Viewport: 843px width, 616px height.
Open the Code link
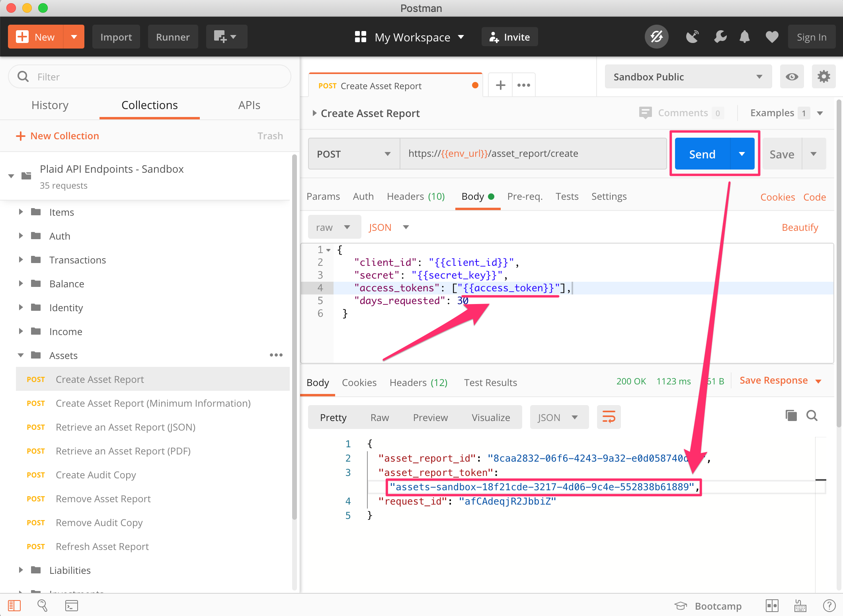(x=814, y=197)
